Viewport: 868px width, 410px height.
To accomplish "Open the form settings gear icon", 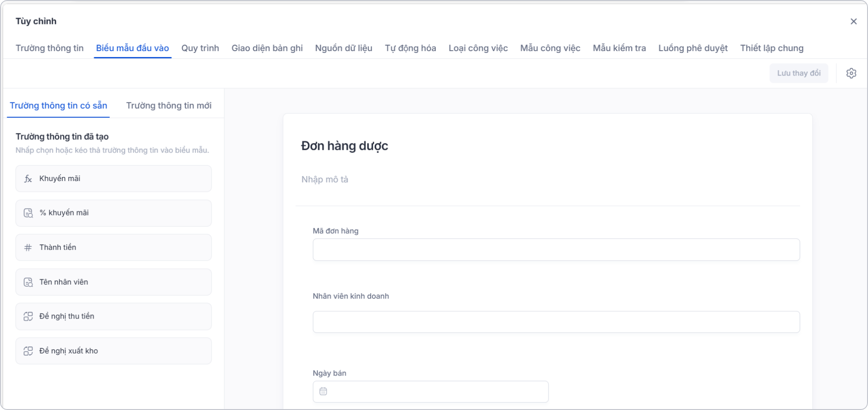I will [851, 73].
